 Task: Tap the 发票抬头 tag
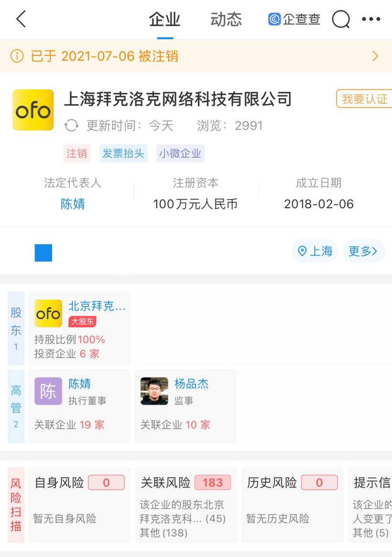coord(123,154)
